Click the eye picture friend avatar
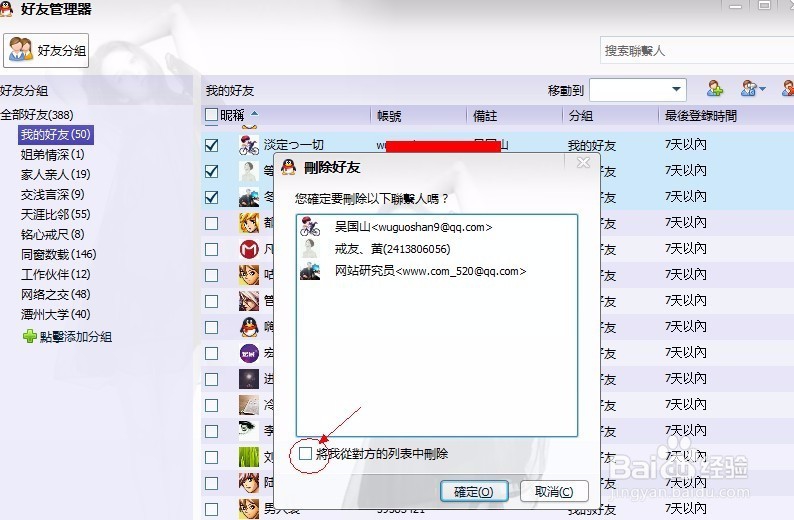This screenshot has height=520, width=794. point(249,430)
